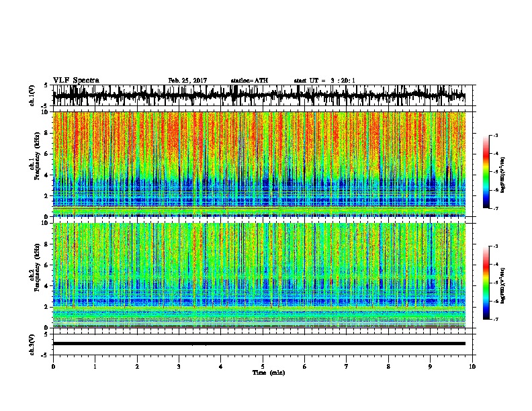This screenshot has width=532, height=411.
Task: Click the time axis tick label "3"
Action: pyautogui.click(x=179, y=367)
